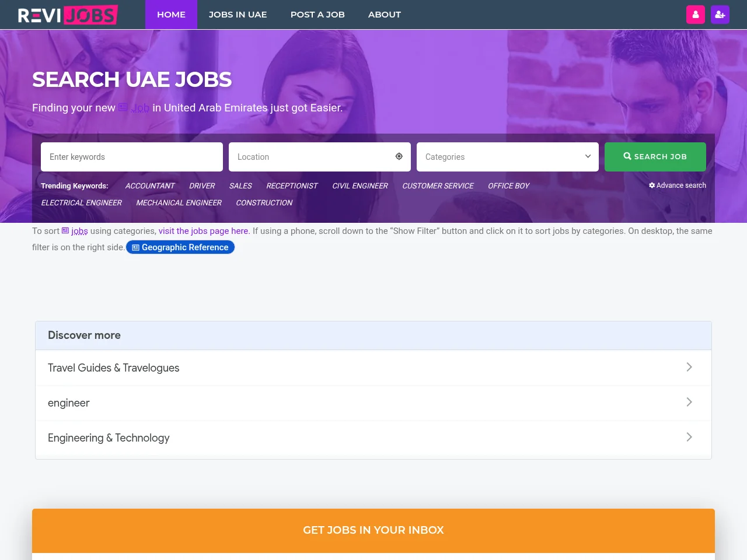This screenshot has height=560, width=747.
Task: Select the CONSTRUCTION keyword
Action: click(264, 202)
